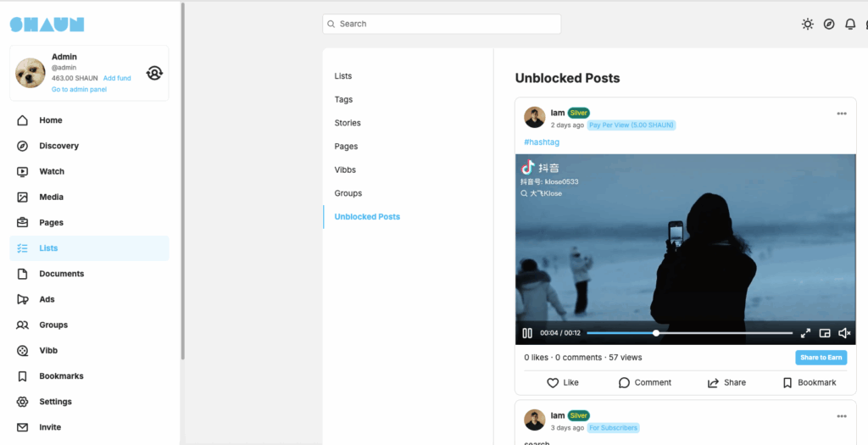
Task: Bookmark the first post
Action: tap(810, 382)
